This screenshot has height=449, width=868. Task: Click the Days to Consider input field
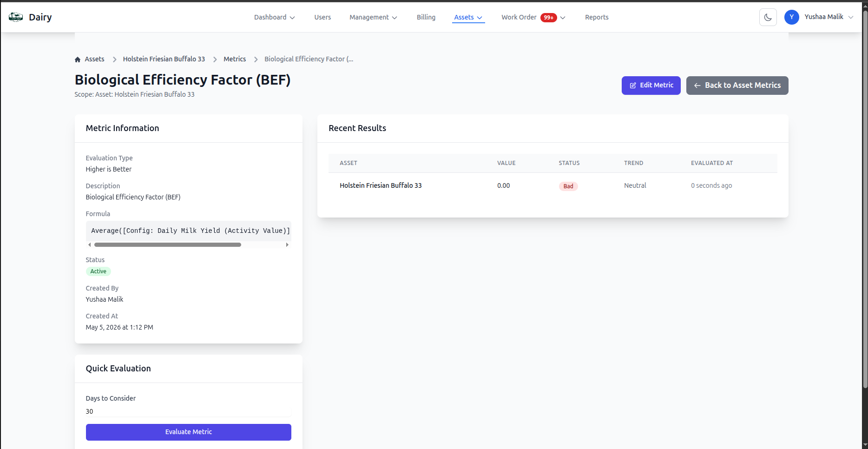coord(189,411)
